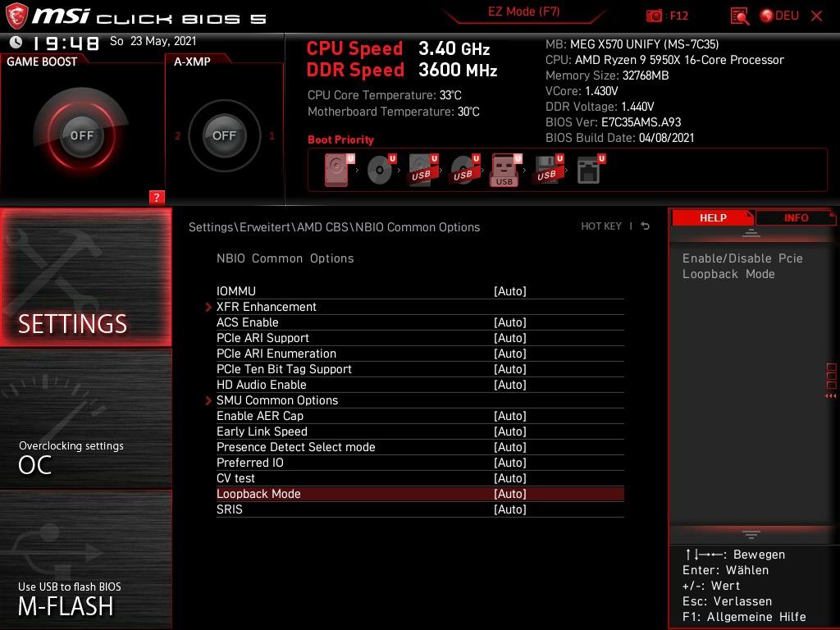Click the MSI dragon shield logo
The width and height of the screenshot is (840, 630).
tap(16, 16)
